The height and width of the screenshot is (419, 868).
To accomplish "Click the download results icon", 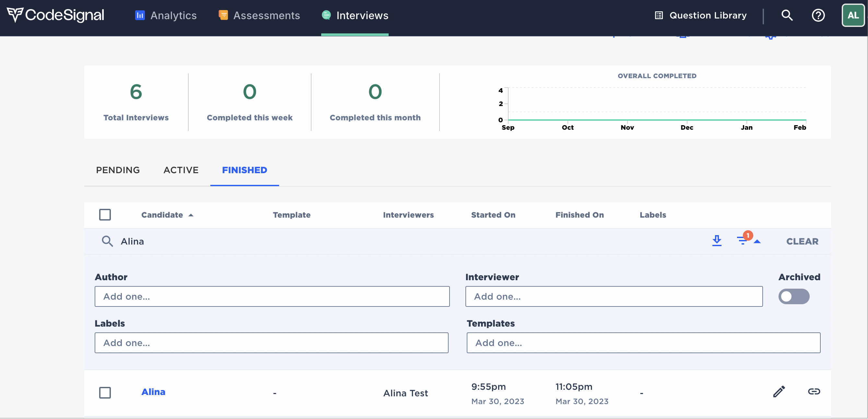I will [717, 241].
